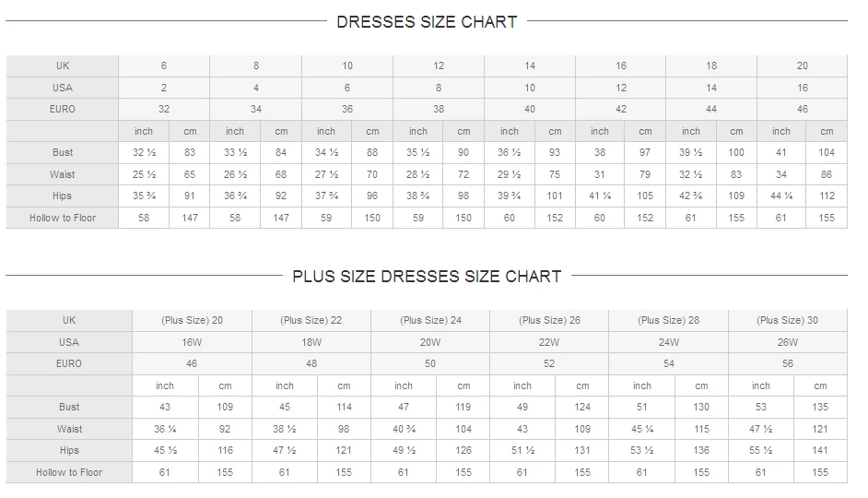Select plus size bust value 124 cm
868x498 pixels.
tap(582, 407)
